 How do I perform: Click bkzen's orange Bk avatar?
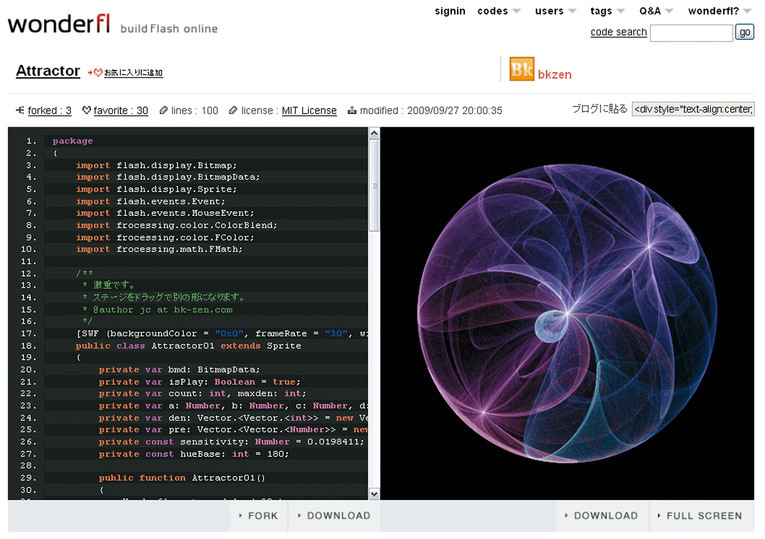(x=521, y=69)
